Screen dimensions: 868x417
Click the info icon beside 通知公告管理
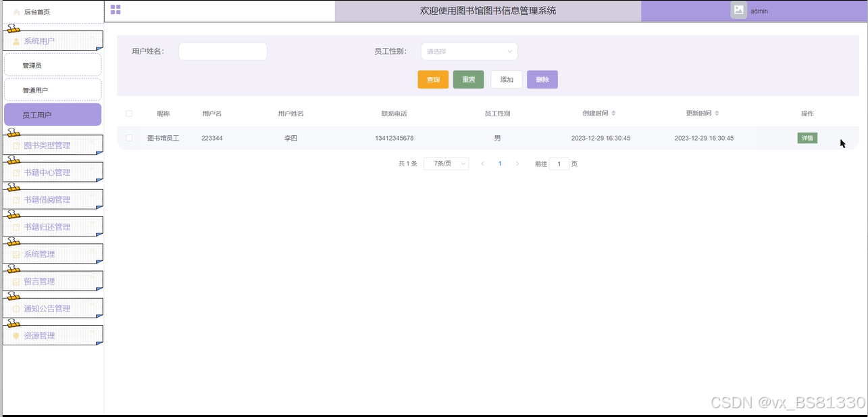[x=17, y=309]
